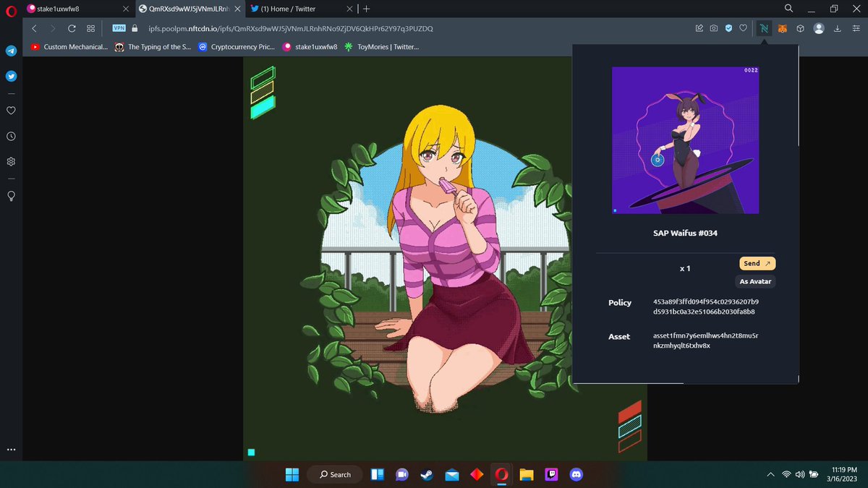Image resolution: width=868 pixels, height=488 pixels.
Task: Open bookmarks heart in the sidebar
Action: tap(12, 111)
